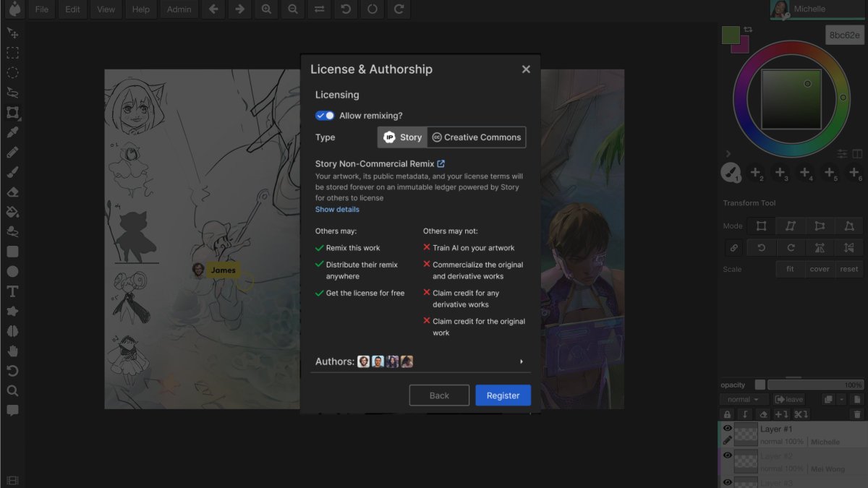The height and width of the screenshot is (488, 868).
Task: Select the Paint Brush tool in left toolbar
Action: [x=12, y=172]
